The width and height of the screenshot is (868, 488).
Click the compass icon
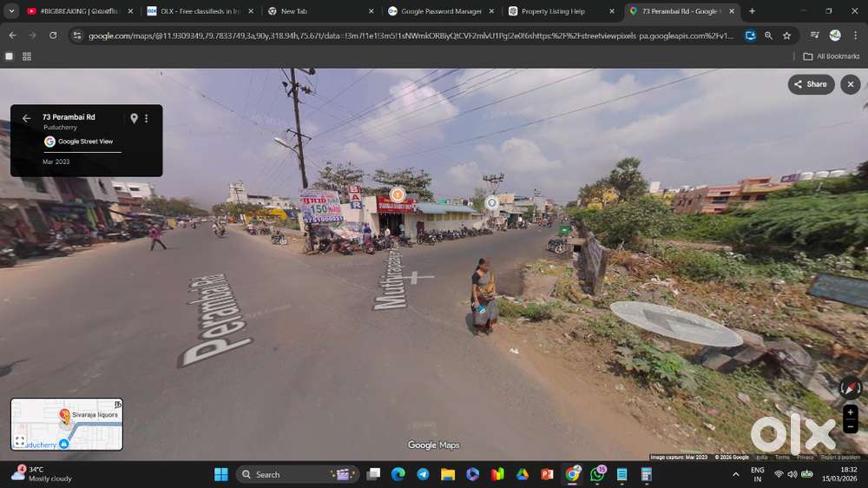click(851, 388)
